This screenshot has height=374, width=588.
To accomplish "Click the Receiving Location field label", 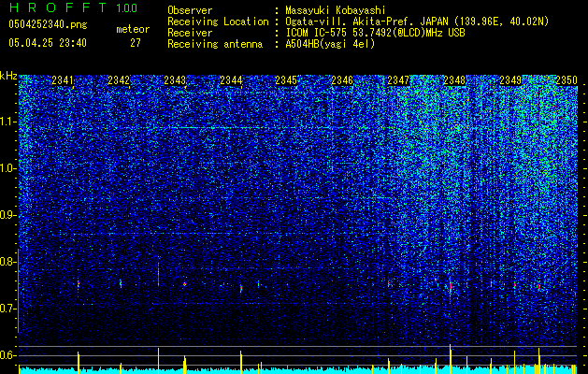I will coord(218,22).
